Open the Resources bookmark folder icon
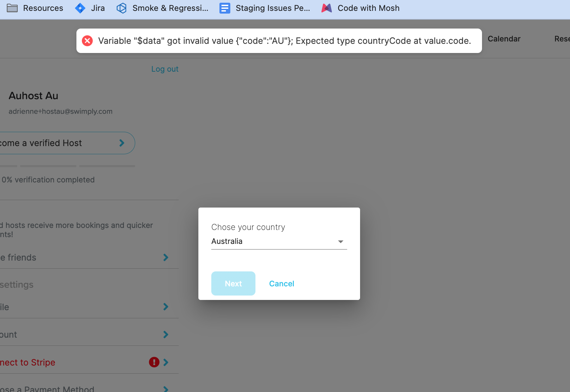 pos(12,8)
